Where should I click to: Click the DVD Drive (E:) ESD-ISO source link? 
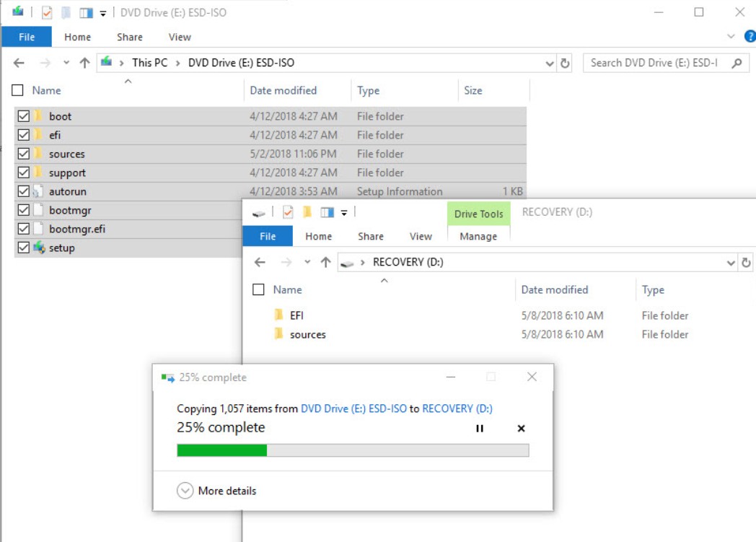pos(353,408)
